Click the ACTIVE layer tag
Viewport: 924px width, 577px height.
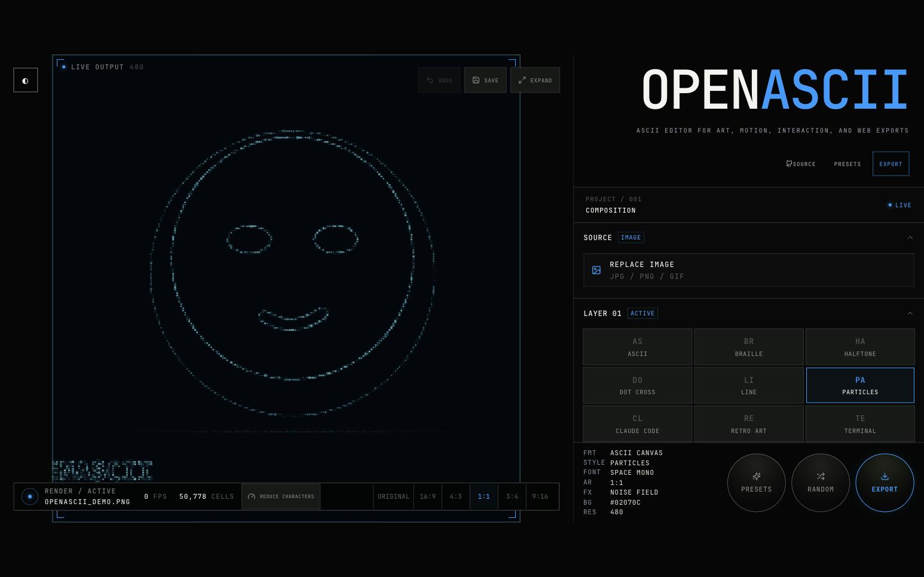tap(642, 314)
